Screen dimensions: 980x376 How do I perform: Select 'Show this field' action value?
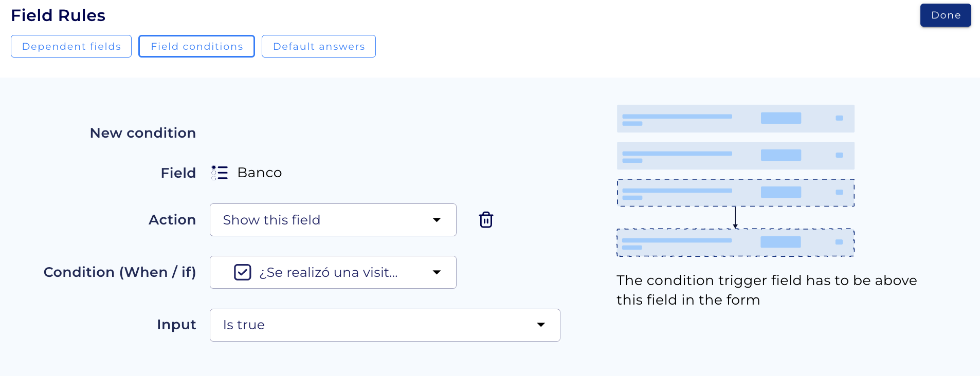point(271,219)
